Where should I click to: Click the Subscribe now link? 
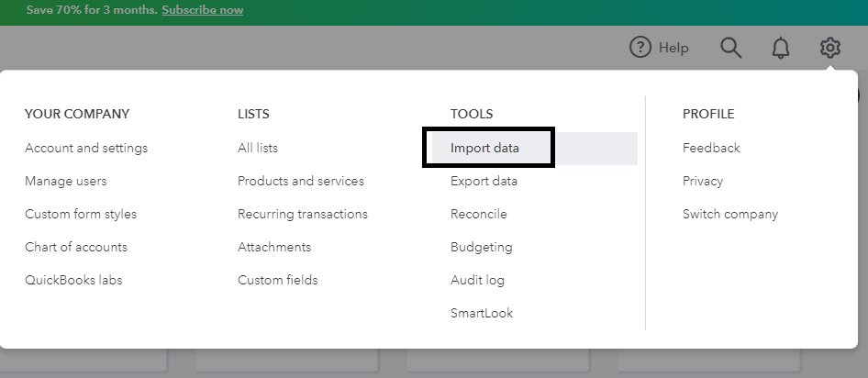pyautogui.click(x=202, y=10)
